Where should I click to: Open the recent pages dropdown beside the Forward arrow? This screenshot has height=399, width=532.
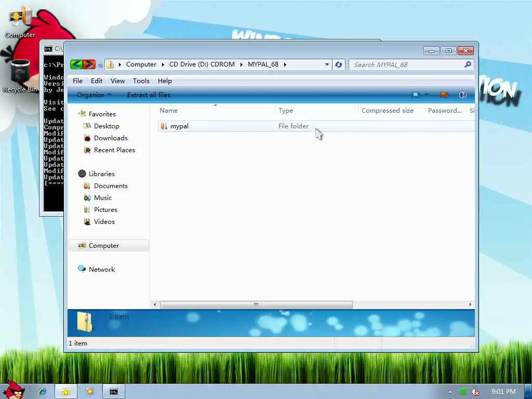[x=100, y=65]
